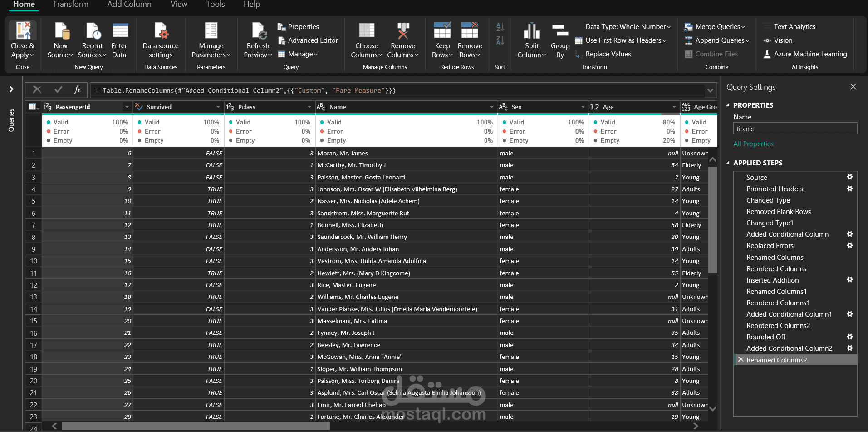The width and height of the screenshot is (868, 432).
Task: Click the fx add step icon
Action: [x=78, y=90]
